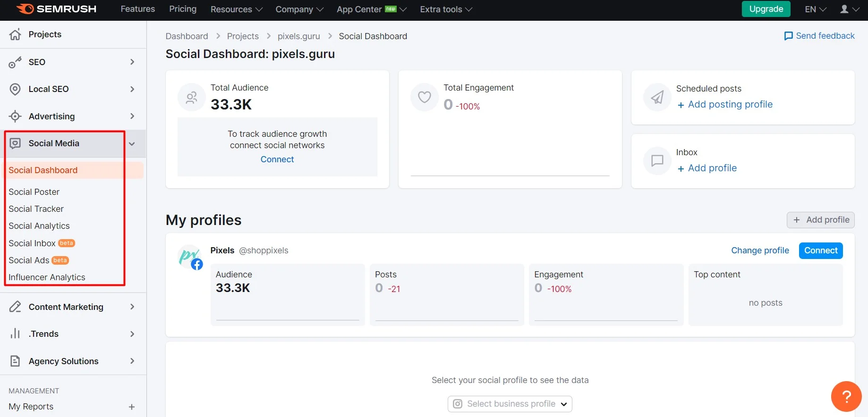Click the .Trends bar chart icon
The image size is (868, 417).
click(15, 334)
